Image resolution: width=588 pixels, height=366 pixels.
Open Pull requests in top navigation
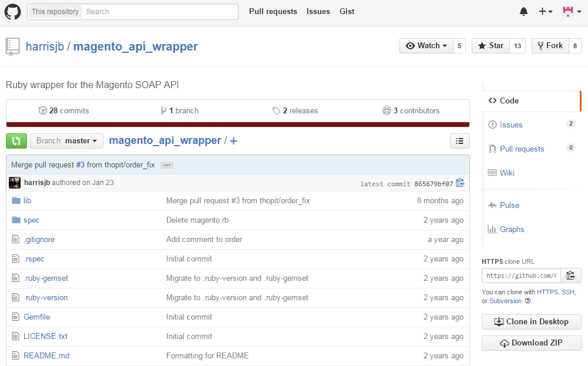click(273, 12)
